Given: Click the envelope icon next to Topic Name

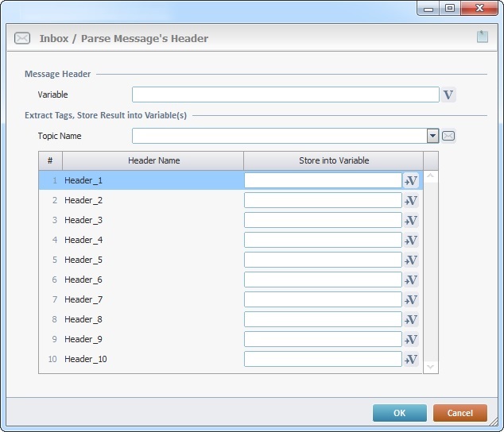Looking at the screenshot, I should click(x=448, y=136).
